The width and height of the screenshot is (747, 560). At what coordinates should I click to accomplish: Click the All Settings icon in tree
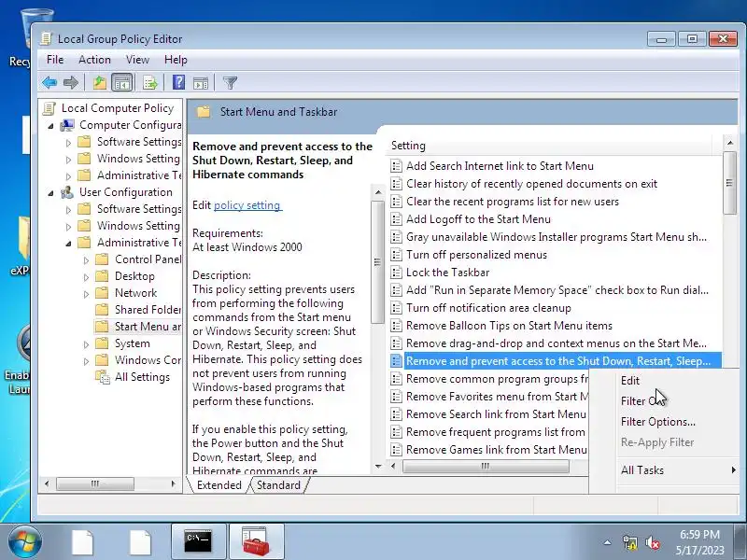[103, 377]
